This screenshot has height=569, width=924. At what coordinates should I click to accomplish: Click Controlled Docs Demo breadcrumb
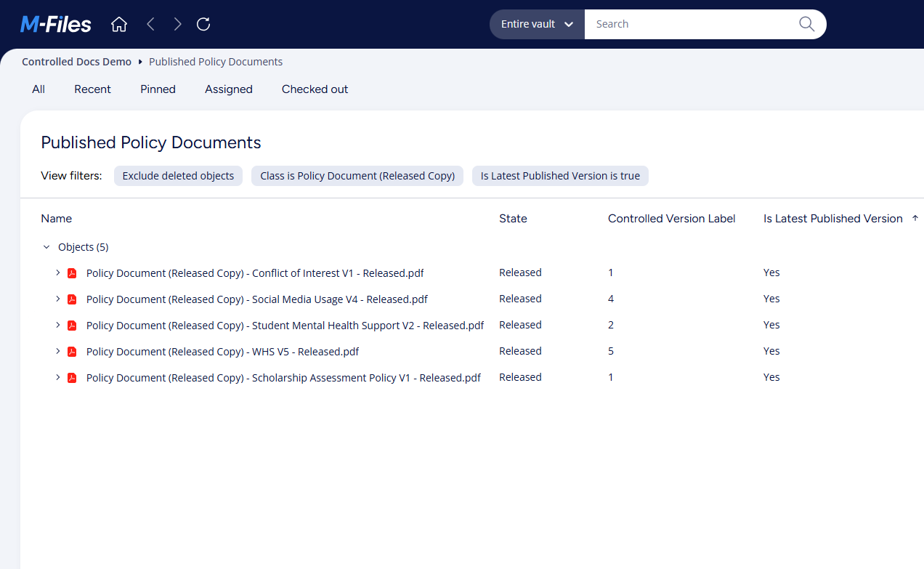(76, 62)
